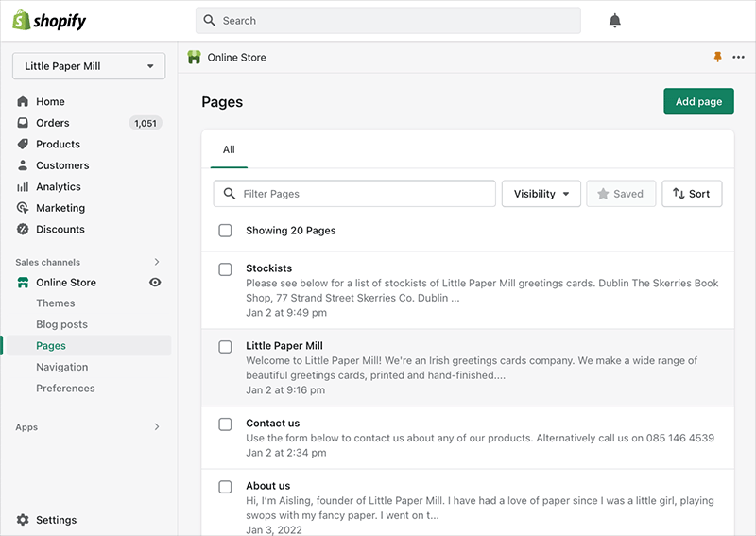The height and width of the screenshot is (536, 756).
Task: Click the Analytics bar chart icon
Action: click(x=23, y=186)
